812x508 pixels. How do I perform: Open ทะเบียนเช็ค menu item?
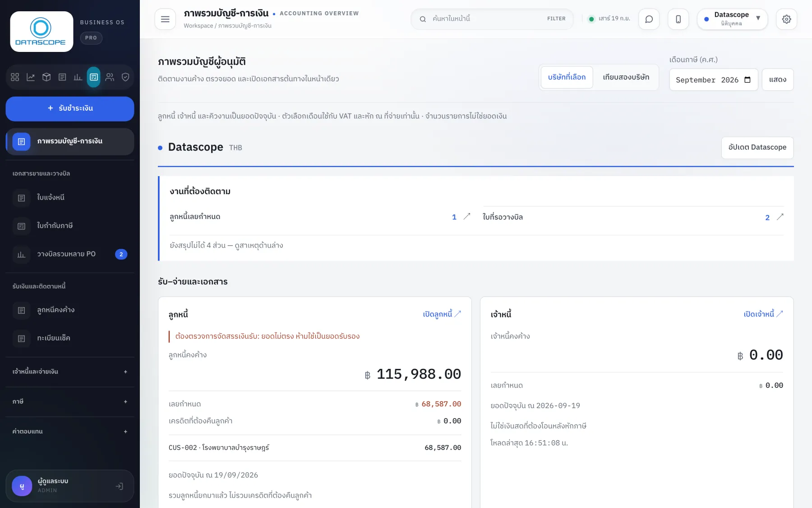coord(70,338)
